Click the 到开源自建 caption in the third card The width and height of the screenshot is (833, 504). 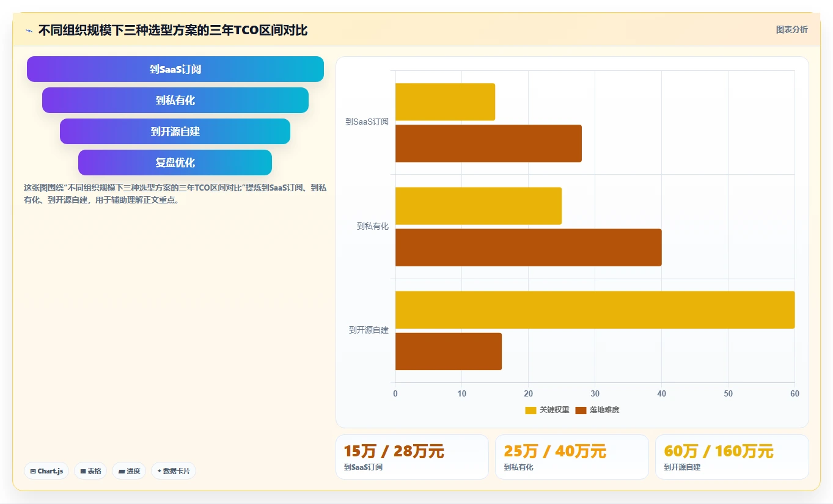pos(682,467)
